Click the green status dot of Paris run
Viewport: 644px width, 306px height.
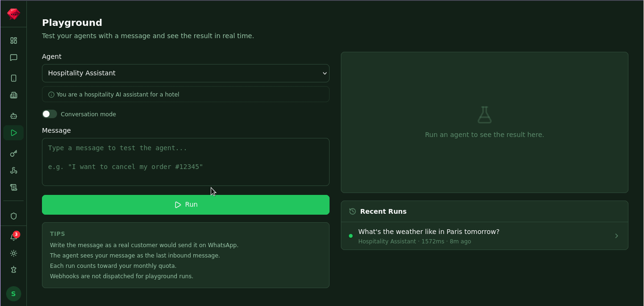[351, 236]
